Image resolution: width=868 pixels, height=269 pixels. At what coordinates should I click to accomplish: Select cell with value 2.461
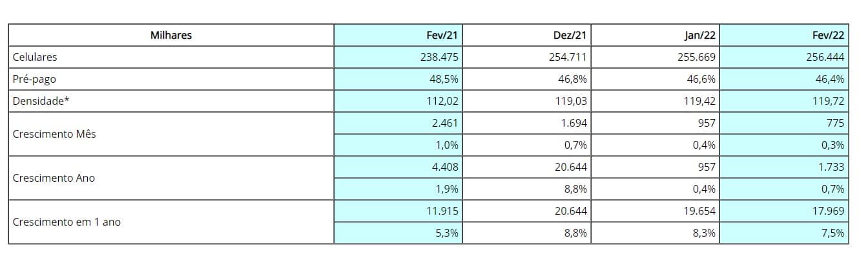pyautogui.click(x=398, y=123)
